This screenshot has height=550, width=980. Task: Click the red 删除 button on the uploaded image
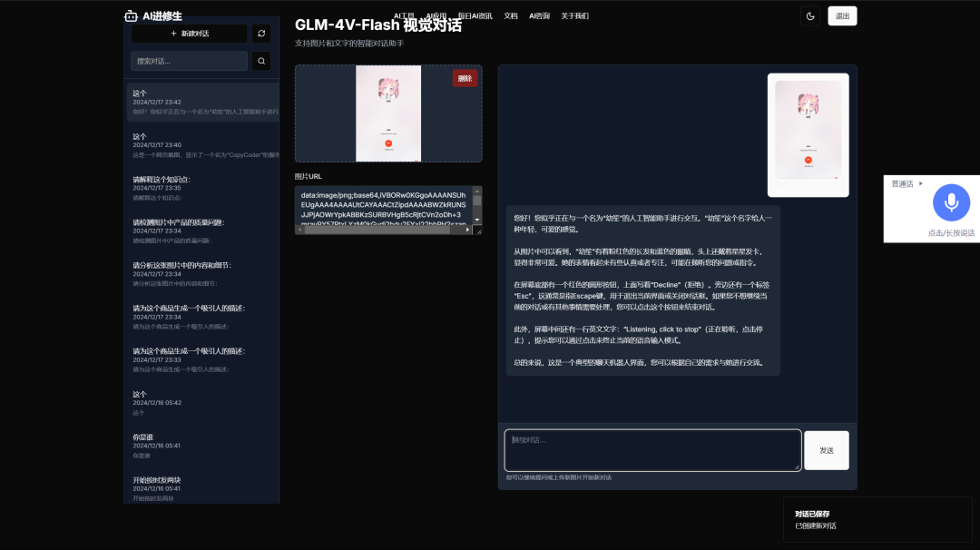click(x=465, y=78)
